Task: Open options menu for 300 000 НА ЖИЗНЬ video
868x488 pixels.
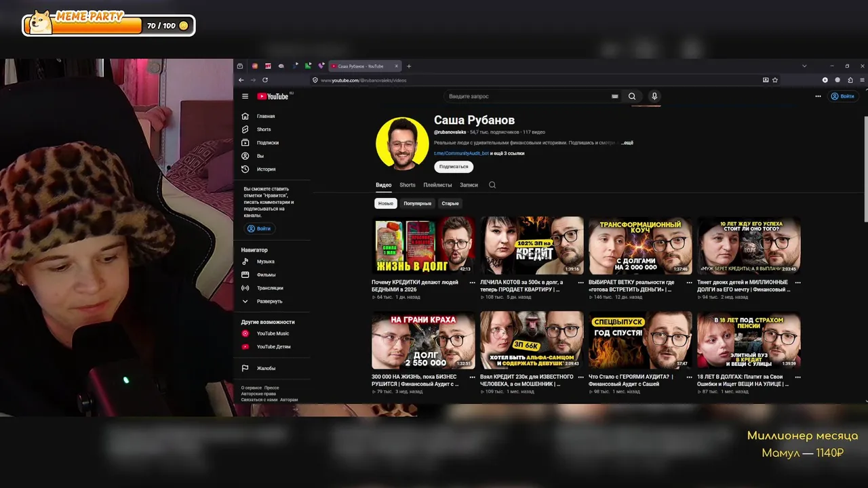Action: coord(472,377)
